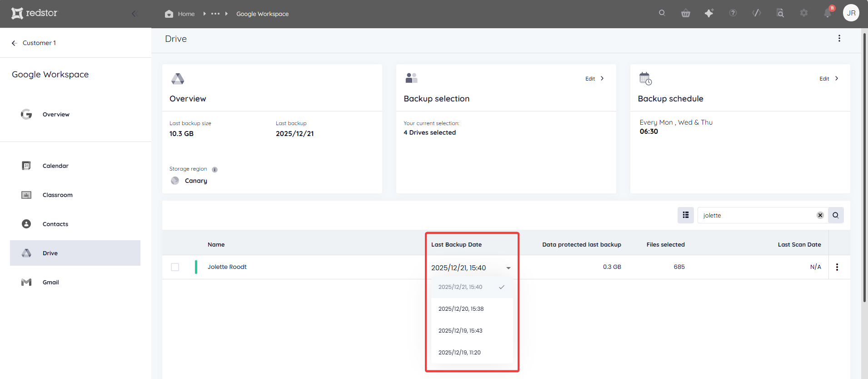
Task: Select backup 2025/12/19, 15:43
Action: pyautogui.click(x=472, y=331)
